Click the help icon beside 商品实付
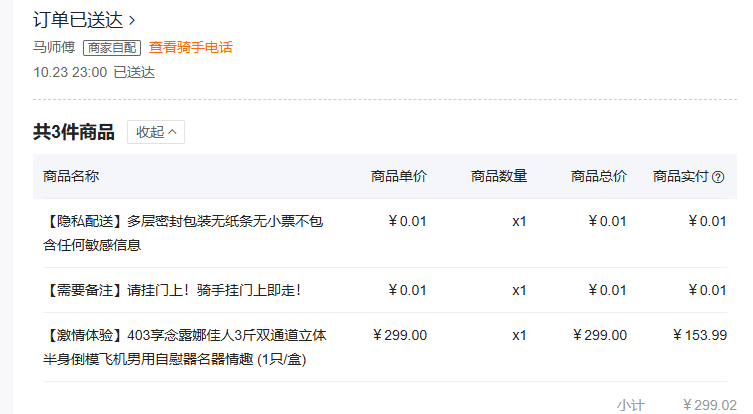 pyautogui.click(x=718, y=177)
